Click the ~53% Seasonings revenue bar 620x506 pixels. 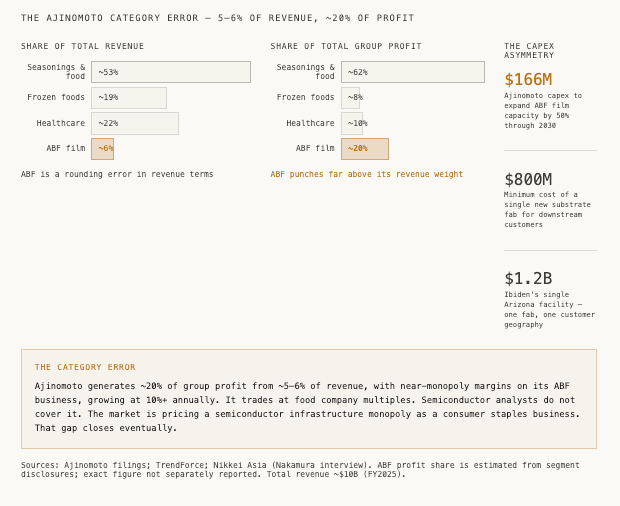[171, 72]
